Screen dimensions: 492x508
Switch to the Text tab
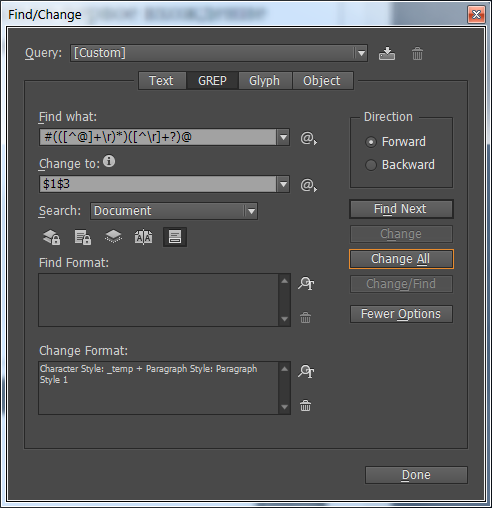coord(162,81)
